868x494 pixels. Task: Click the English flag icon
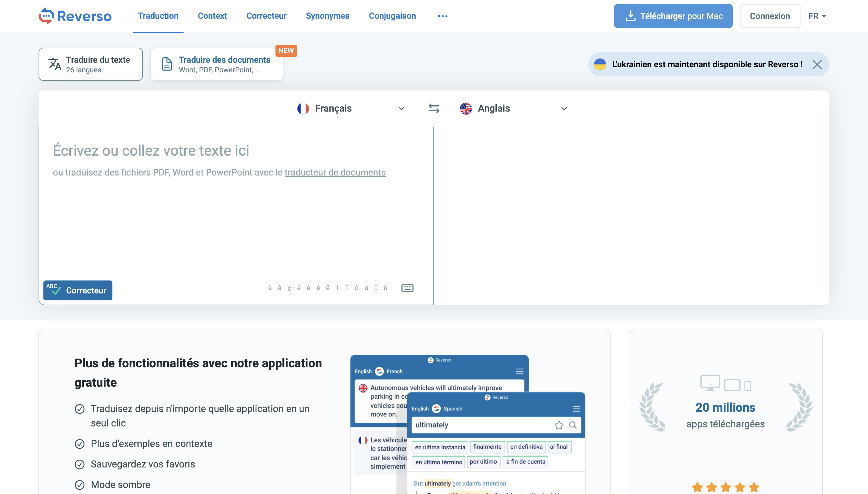(x=466, y=109)
